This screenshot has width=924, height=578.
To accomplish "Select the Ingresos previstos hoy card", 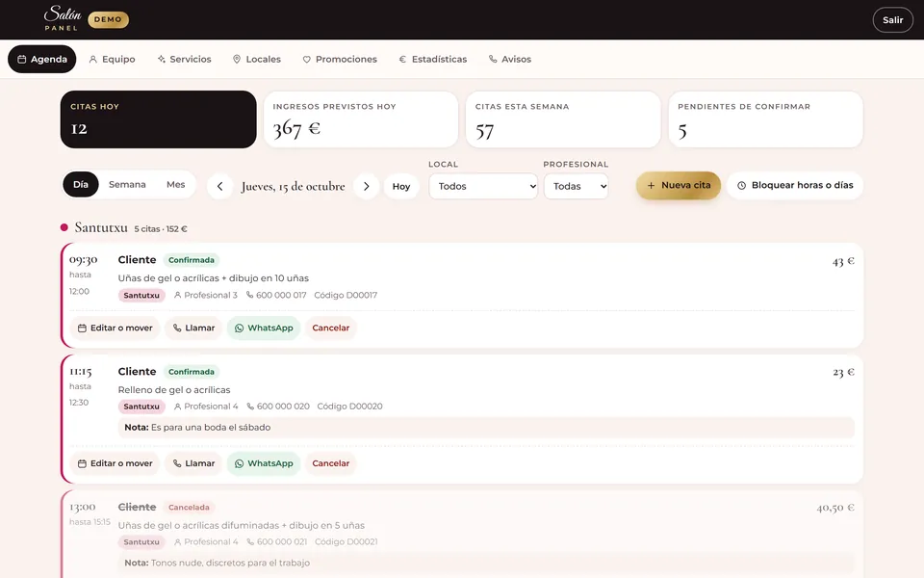I will pos(361,119).
